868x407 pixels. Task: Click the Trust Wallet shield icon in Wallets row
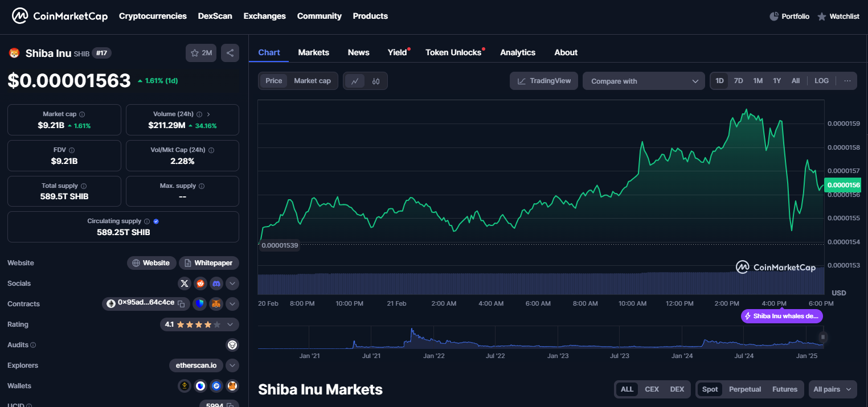(200, 386)
